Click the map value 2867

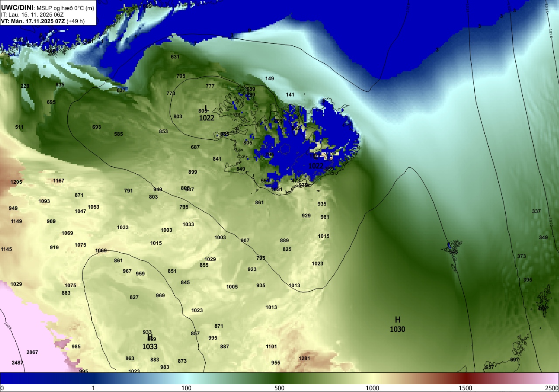click(x=32, y=352)
